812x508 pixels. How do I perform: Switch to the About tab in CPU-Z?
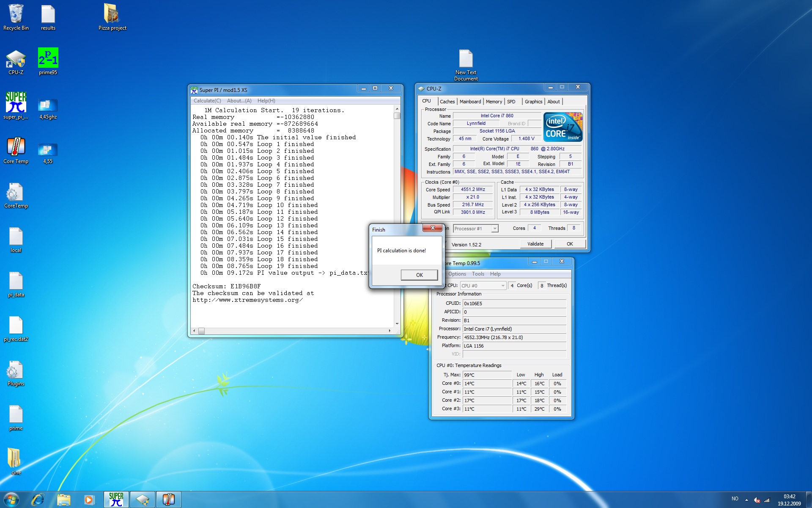[554, 102]
